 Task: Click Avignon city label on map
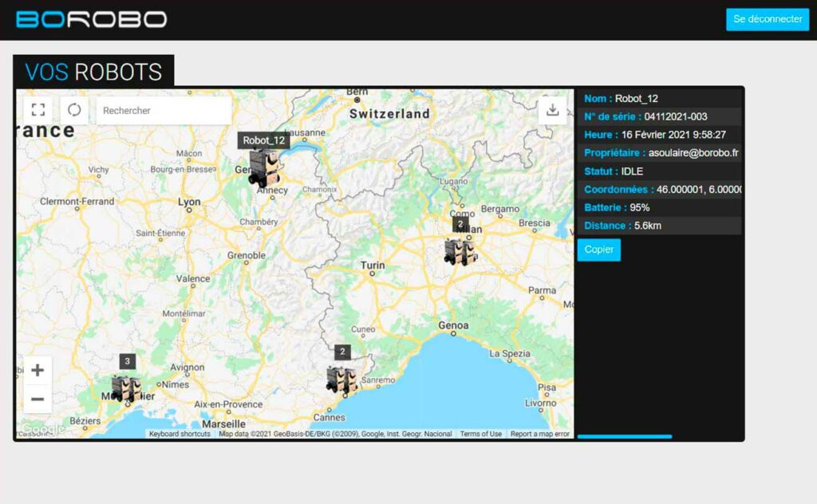click(x=187, y=367)
